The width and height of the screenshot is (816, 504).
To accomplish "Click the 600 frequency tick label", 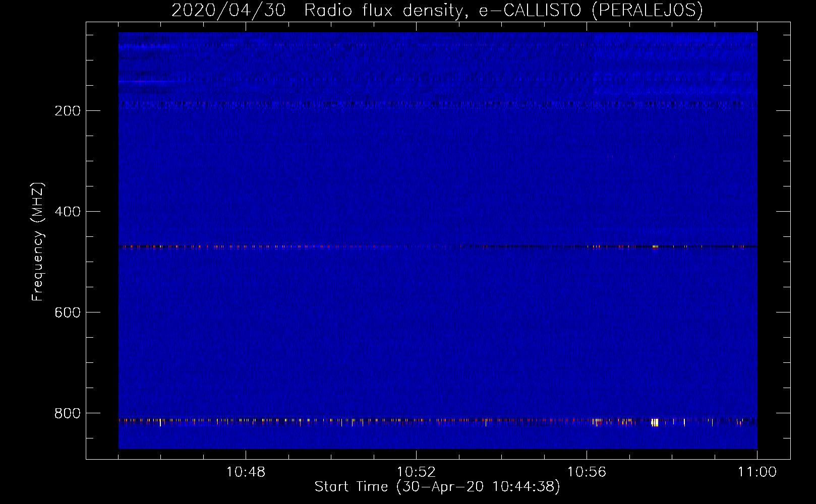I will [x=68, y=312].
